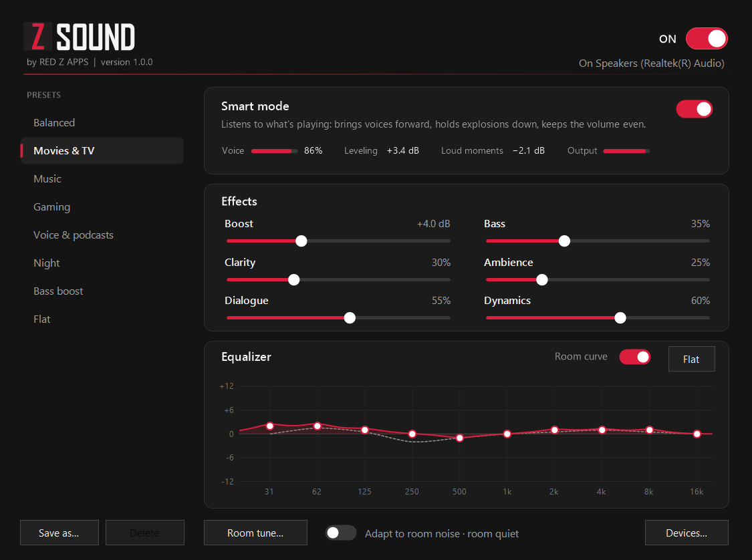The image size is (752, 560).
Task: Click the 31 Hz equalizer point
Action: pos(270,426)
